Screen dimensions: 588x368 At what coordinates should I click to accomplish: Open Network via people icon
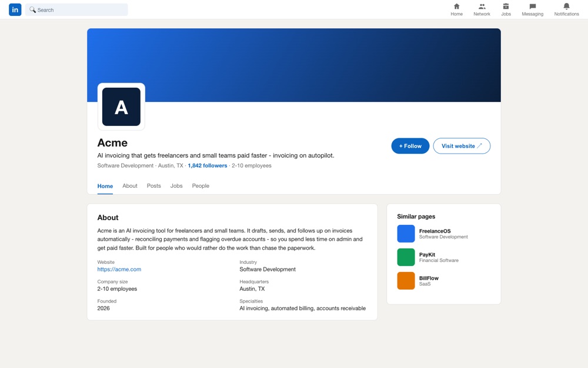482,6
